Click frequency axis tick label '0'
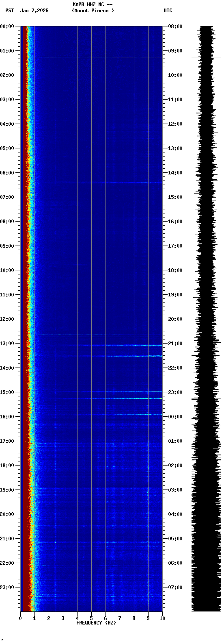The width and height of the screenshot is (224, 644). [20, 618]
